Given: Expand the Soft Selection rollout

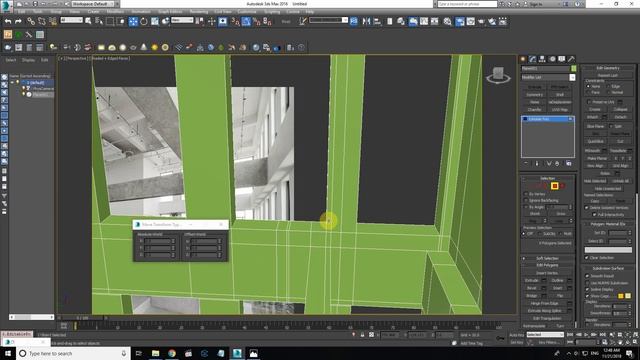Looking at the screenshot, I should 548,258.
